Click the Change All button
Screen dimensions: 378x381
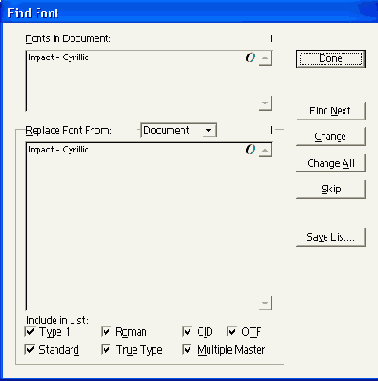click(x=331, y=163)
